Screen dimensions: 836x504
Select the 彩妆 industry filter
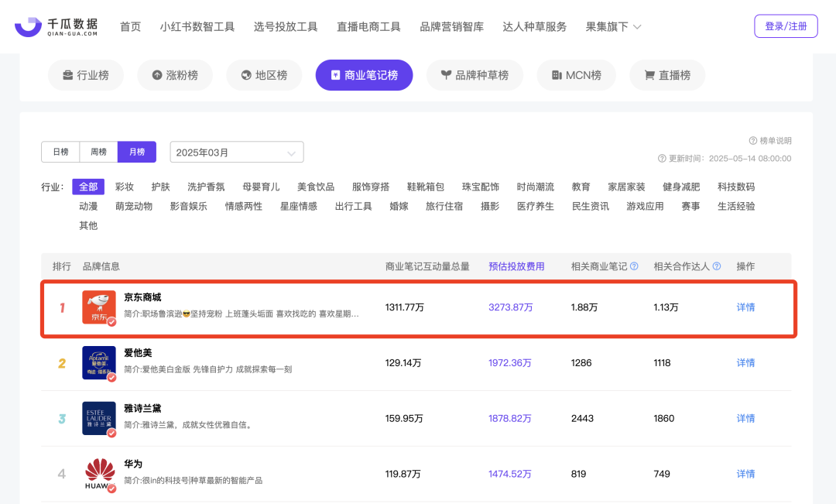(x=125, y=187)
